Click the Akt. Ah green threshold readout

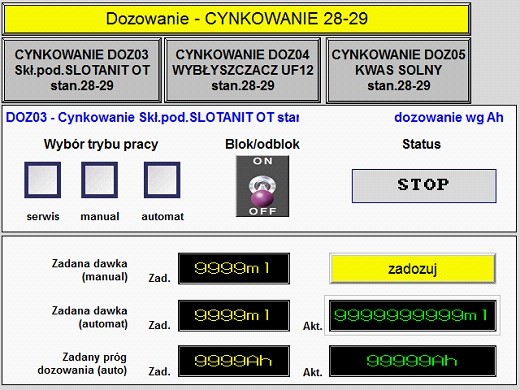click(x=413, y=361)
